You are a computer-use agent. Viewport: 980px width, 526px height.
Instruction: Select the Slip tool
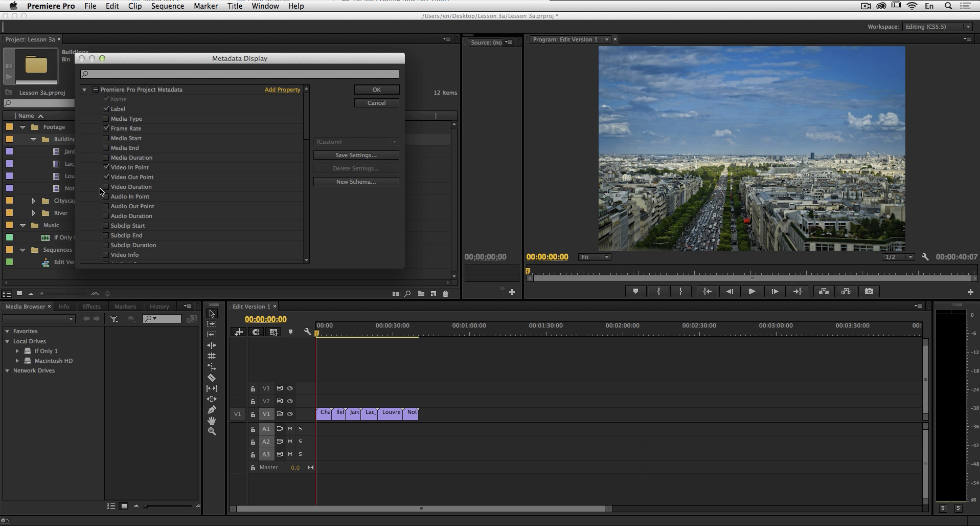coord(212,388)
